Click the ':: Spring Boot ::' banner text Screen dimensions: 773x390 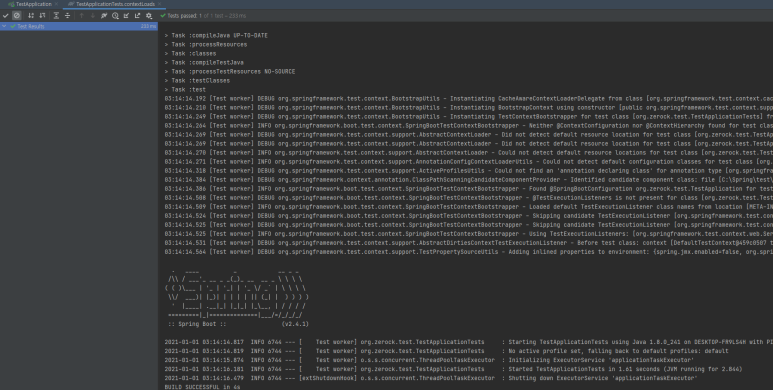coord(197,324)
